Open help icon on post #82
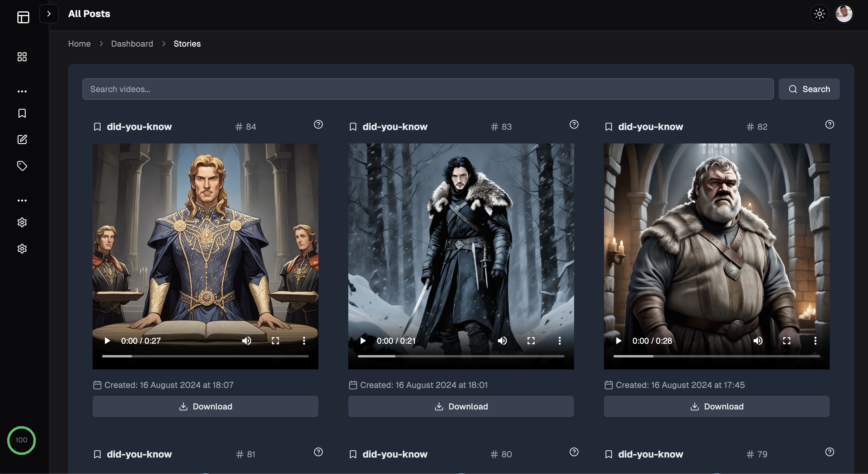 829,124
